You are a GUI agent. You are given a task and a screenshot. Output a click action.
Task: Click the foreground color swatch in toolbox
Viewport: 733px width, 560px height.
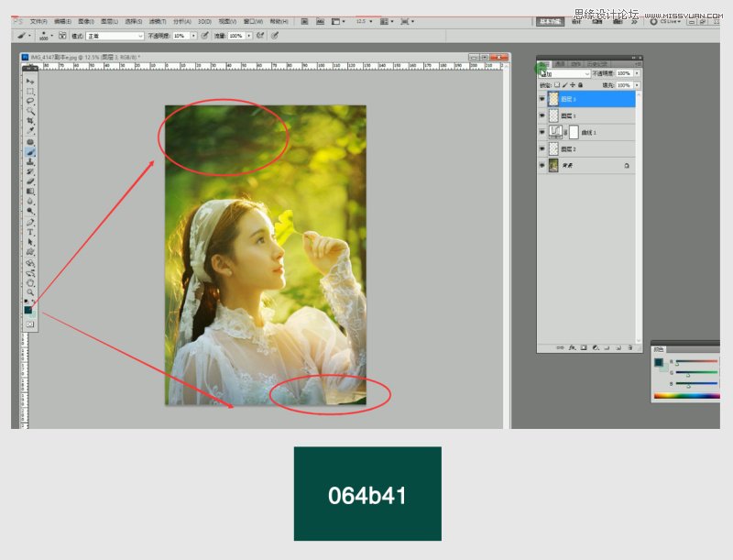[28, 311]
